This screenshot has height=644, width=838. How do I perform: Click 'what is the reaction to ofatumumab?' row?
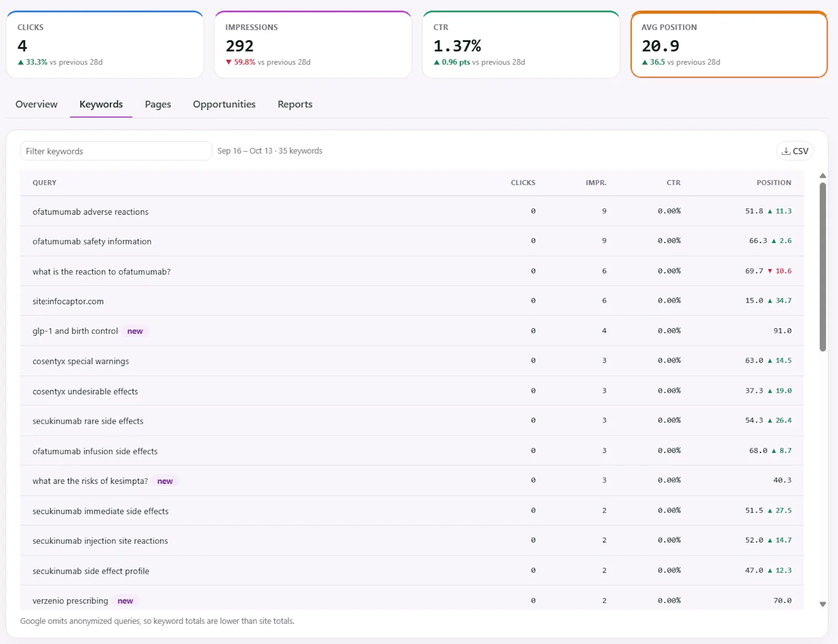(412, 271)
